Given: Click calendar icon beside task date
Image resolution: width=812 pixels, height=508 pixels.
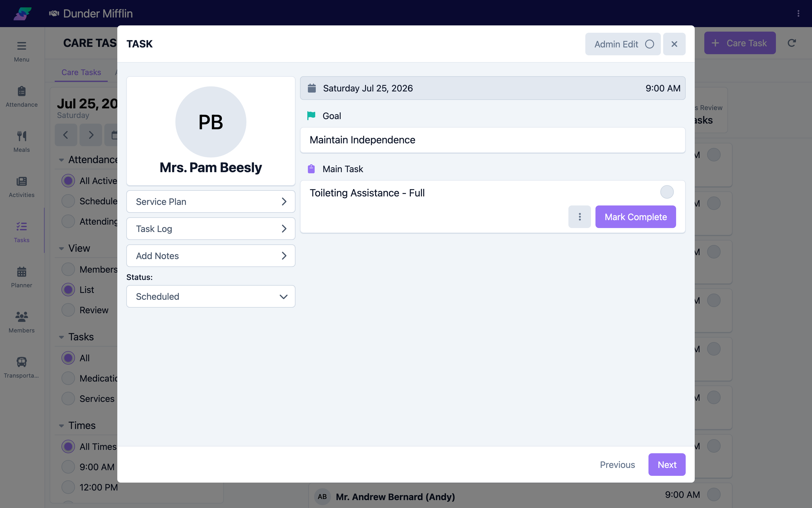Looking at the screenshot, I should point(312,88).
